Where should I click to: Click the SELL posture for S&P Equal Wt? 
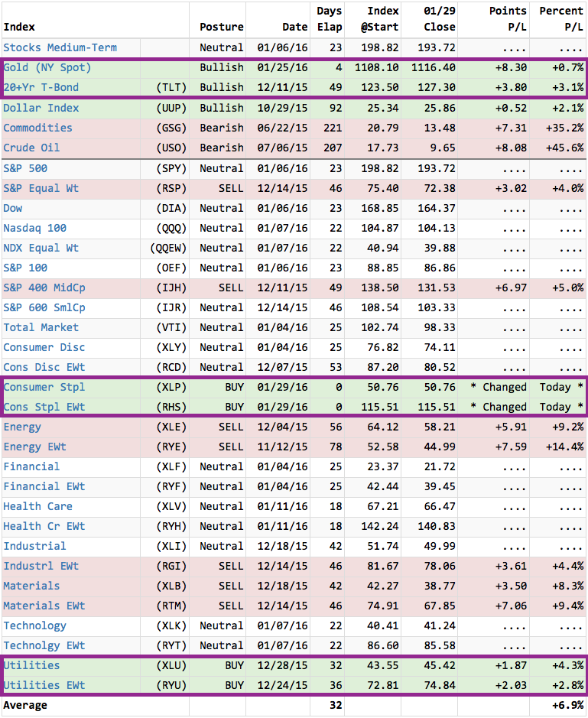click(x=231, y=188)
